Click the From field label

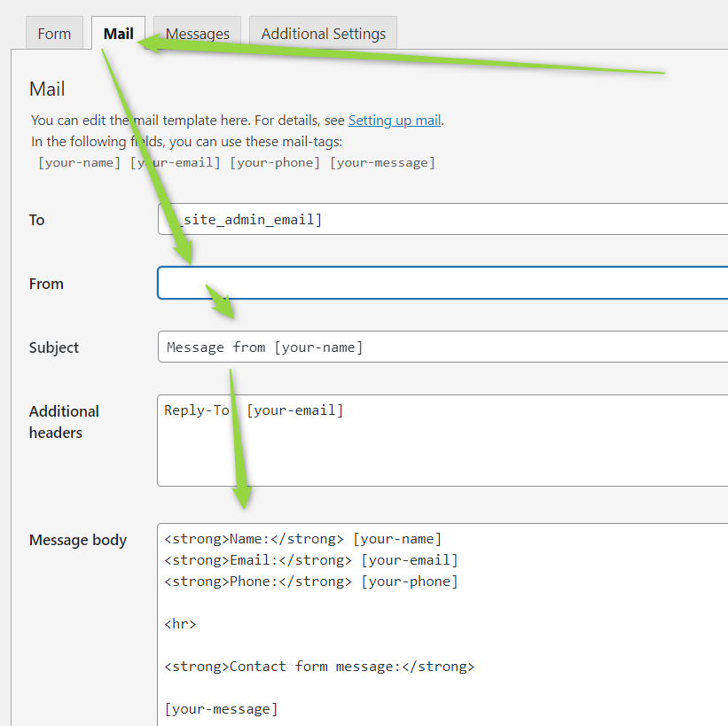(x=46, y=284)
